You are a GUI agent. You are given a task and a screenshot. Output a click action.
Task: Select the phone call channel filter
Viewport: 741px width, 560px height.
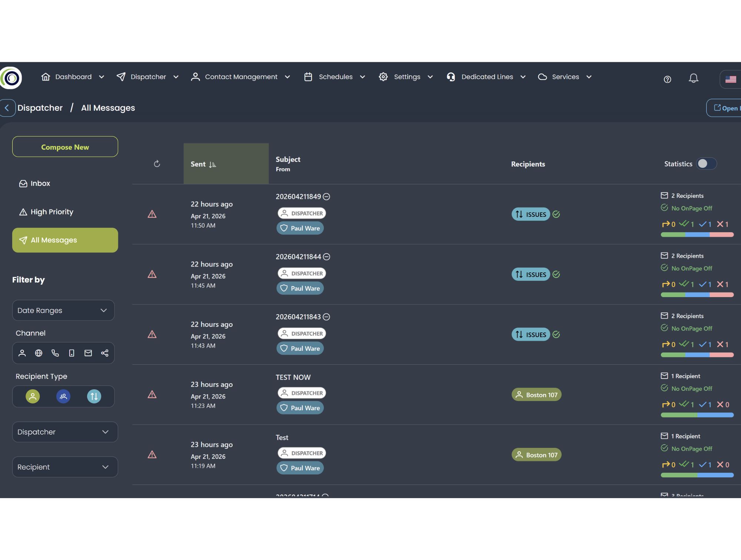tap(55, 353)
